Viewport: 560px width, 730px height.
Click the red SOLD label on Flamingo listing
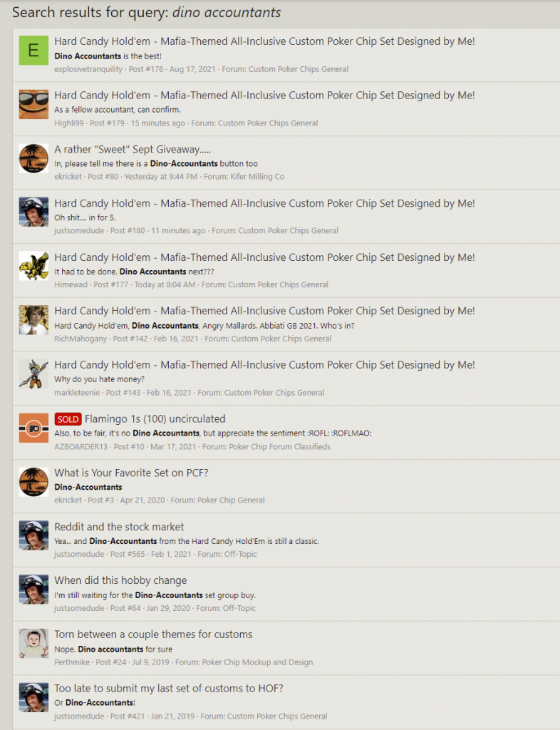point(68,419)
